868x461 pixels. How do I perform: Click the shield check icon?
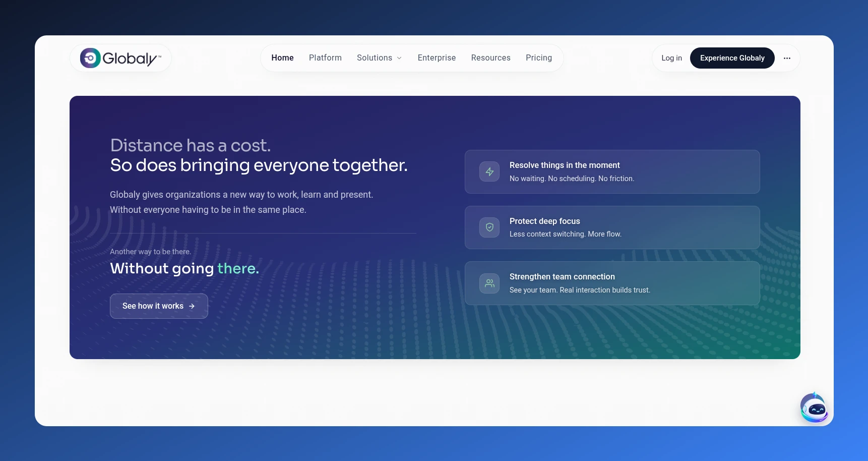[489, 227]
